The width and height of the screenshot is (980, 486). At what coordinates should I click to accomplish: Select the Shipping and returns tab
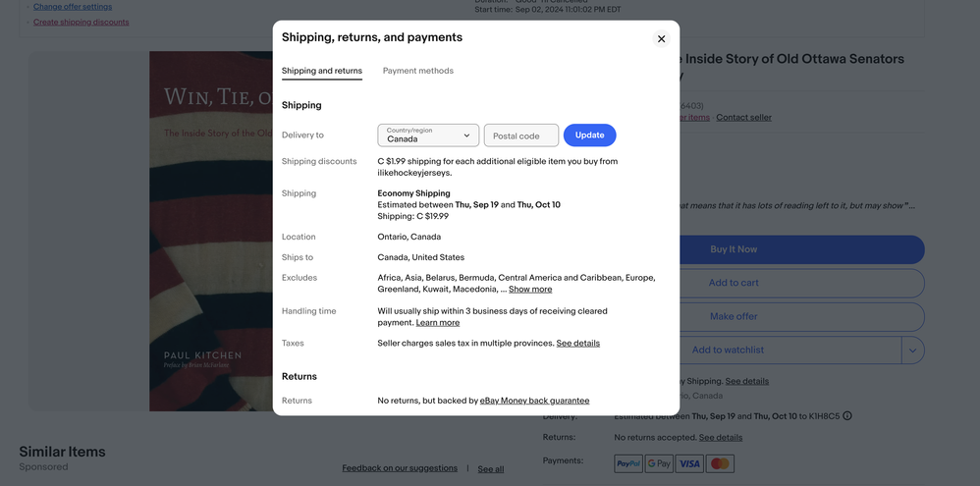tap(321, 71)
